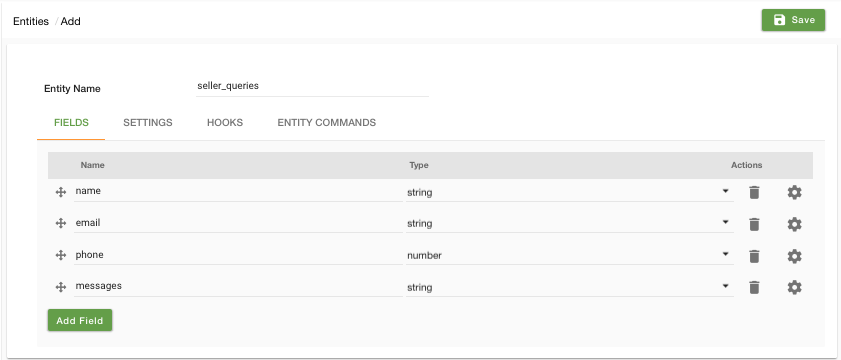Screen dimensions: 841x360
Task: Open settings gear for the phone field
Action: coord(794,256)
